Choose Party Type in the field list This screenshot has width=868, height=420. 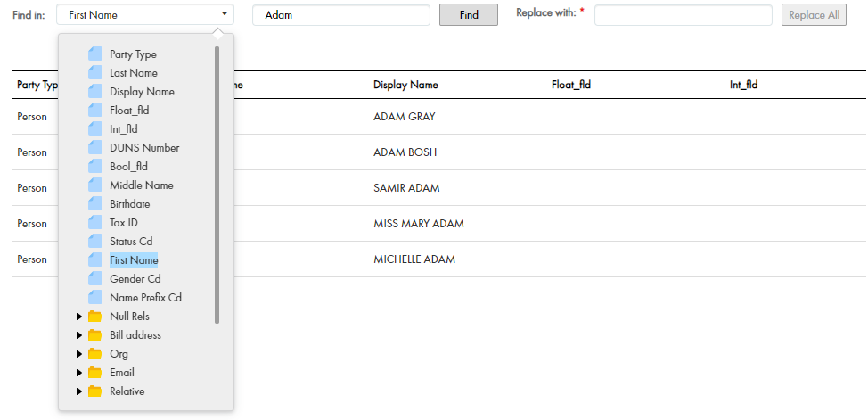133,54
